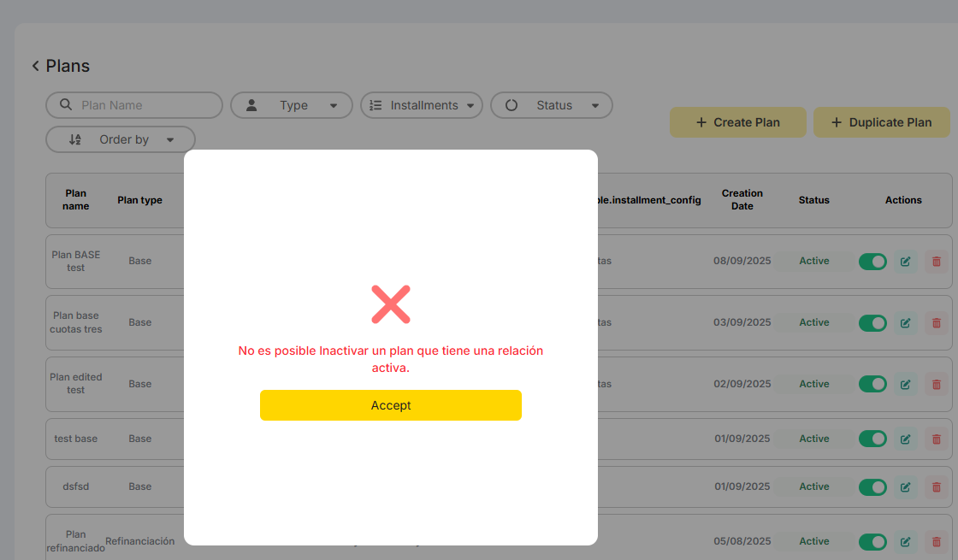Toggle the dsfsd plan active switch
The image size is (958, 560).
click(872, 487)
